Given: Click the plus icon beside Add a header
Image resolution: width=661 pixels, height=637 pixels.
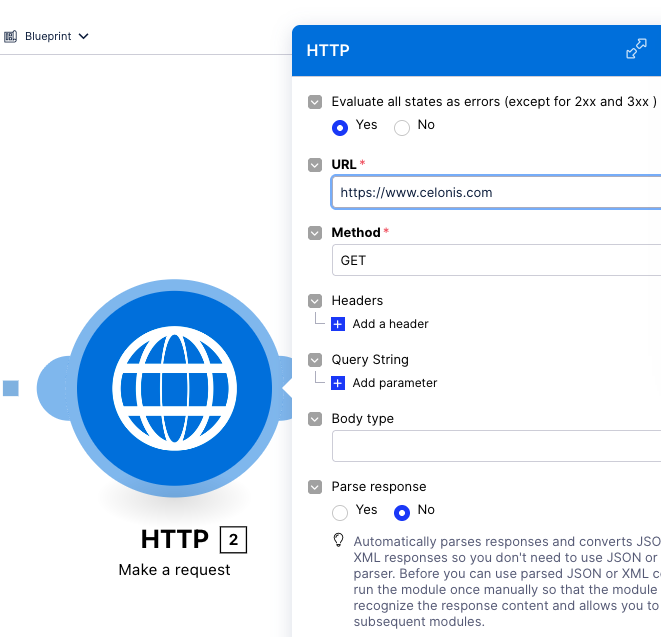Looking at the screenshot, I should 338,324.
